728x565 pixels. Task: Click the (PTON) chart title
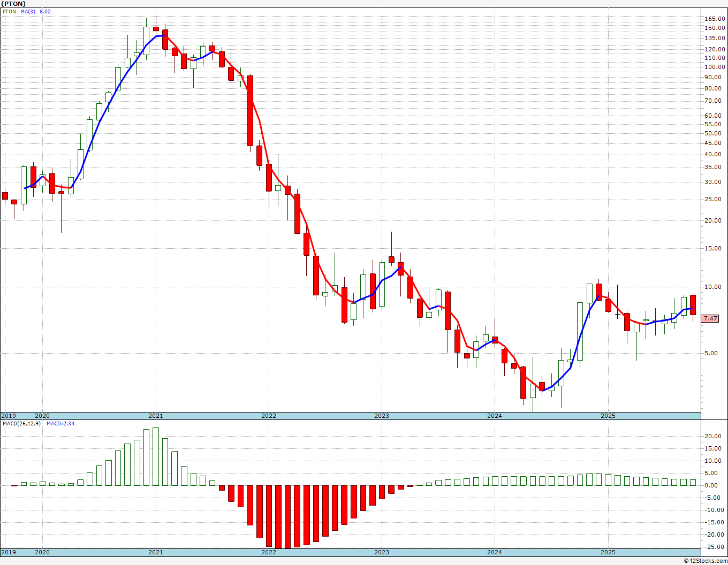pos(13,4)
